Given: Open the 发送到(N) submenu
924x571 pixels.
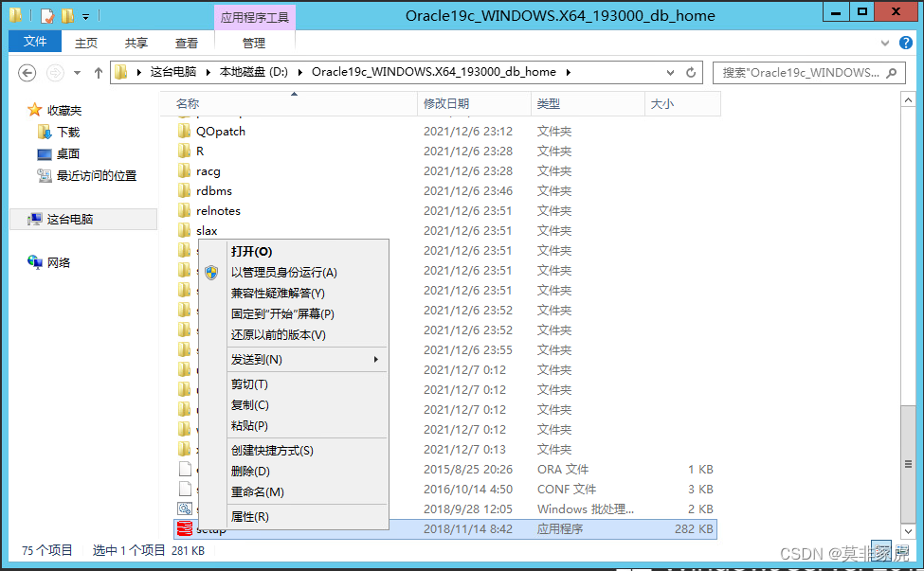Looking at the screenshot, I should pyautogui.click(x=294, y=359).
